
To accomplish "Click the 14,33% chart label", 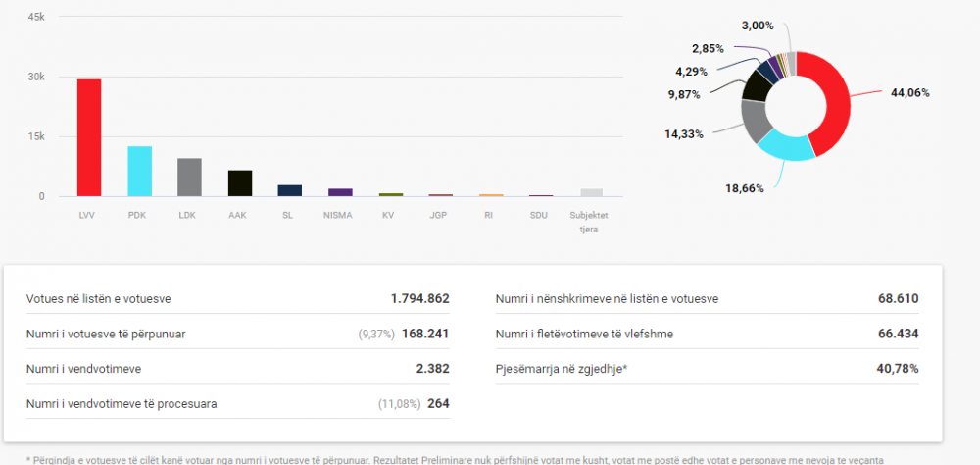I will point(684,134).
